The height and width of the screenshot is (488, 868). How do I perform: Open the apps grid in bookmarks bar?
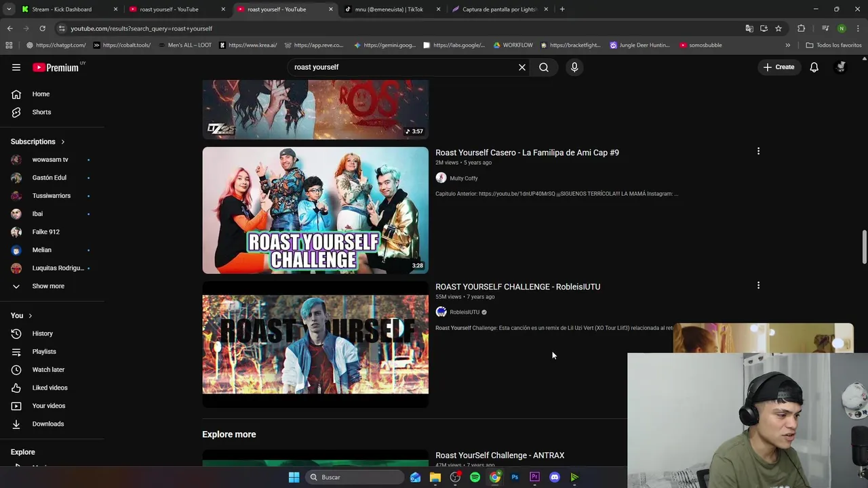(x=9, y=45)
